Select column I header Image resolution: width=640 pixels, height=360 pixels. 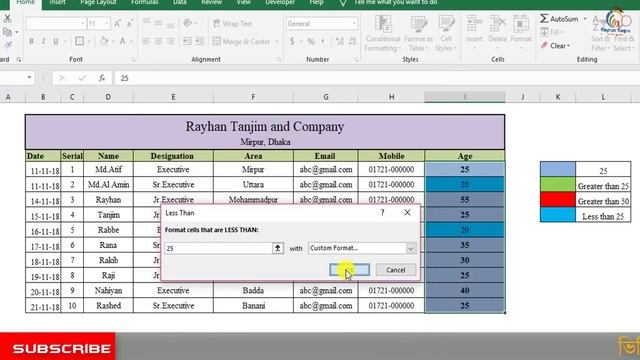click(464, 97)
